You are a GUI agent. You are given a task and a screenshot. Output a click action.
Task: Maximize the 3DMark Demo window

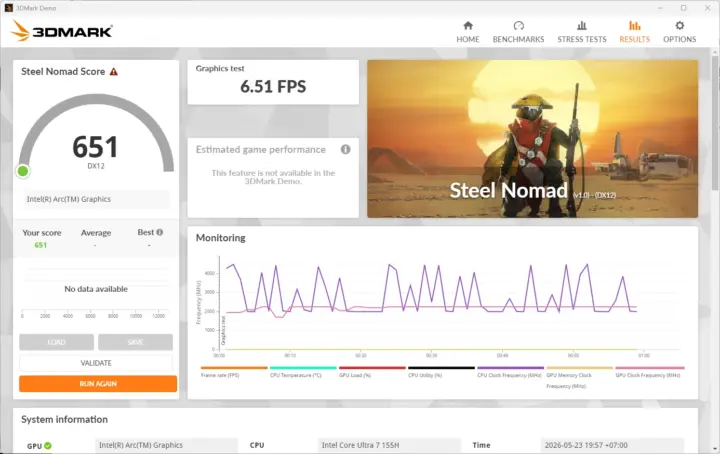click(x=683, y=8)
